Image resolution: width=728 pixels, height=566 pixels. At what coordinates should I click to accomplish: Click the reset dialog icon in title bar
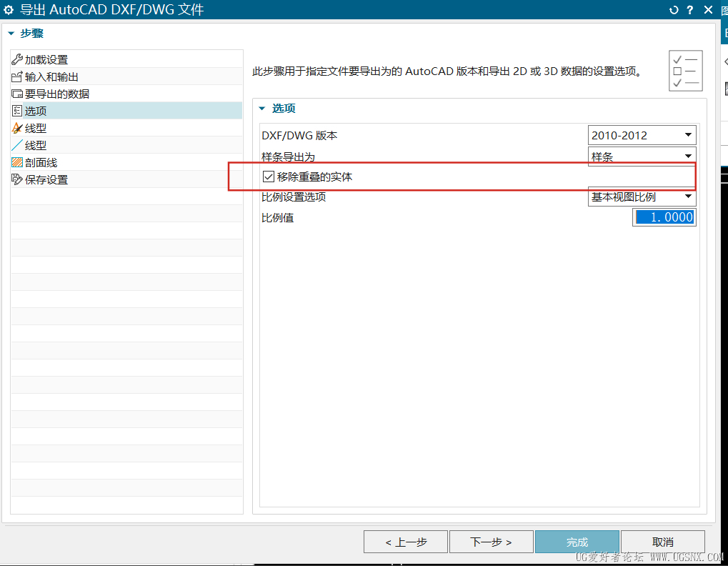[x=674, y=10]
